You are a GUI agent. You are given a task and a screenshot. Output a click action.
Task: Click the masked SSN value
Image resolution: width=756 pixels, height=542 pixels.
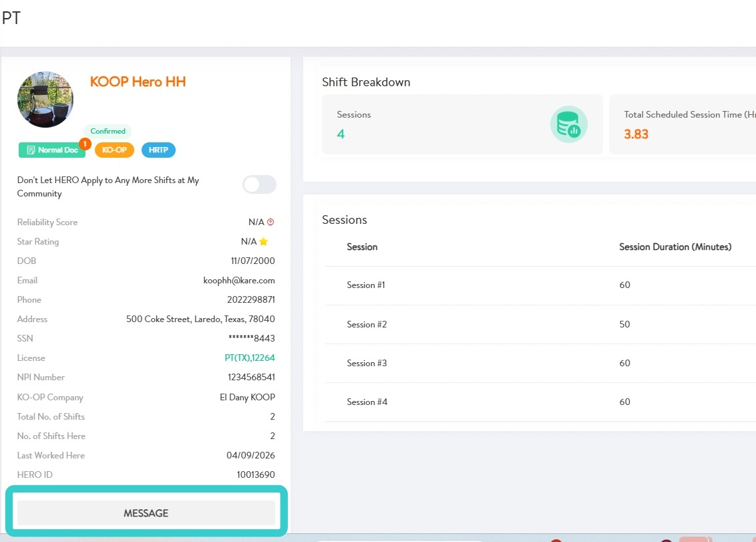[252, 338]
